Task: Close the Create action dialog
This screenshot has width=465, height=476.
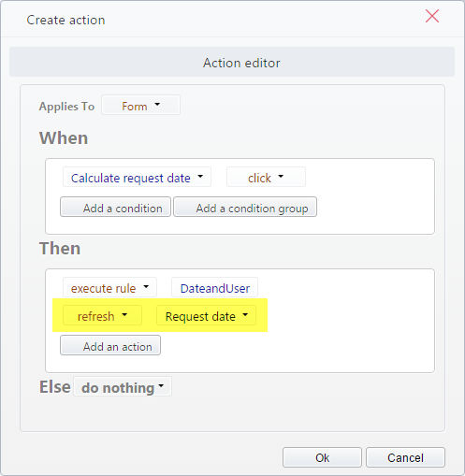Action: pyautogui.click(x=432, y=16)
